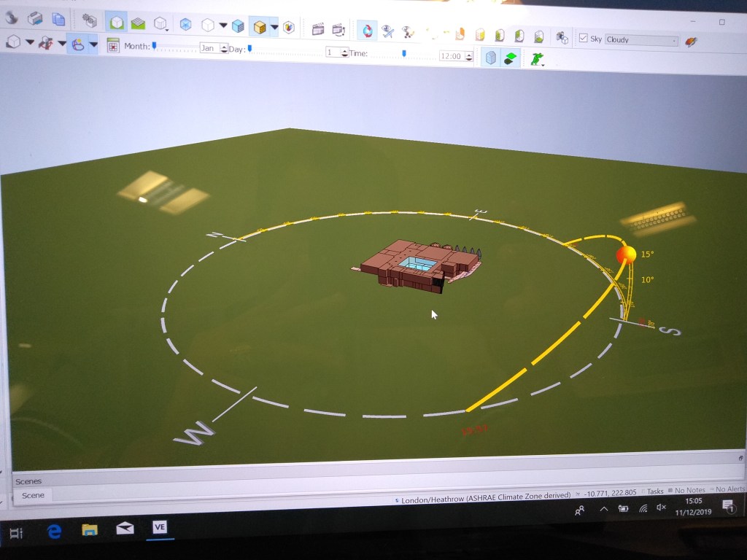Open the sun path globe dropdown arrow
This screenshot has width=747, height=560.
[x=93, y=44]
